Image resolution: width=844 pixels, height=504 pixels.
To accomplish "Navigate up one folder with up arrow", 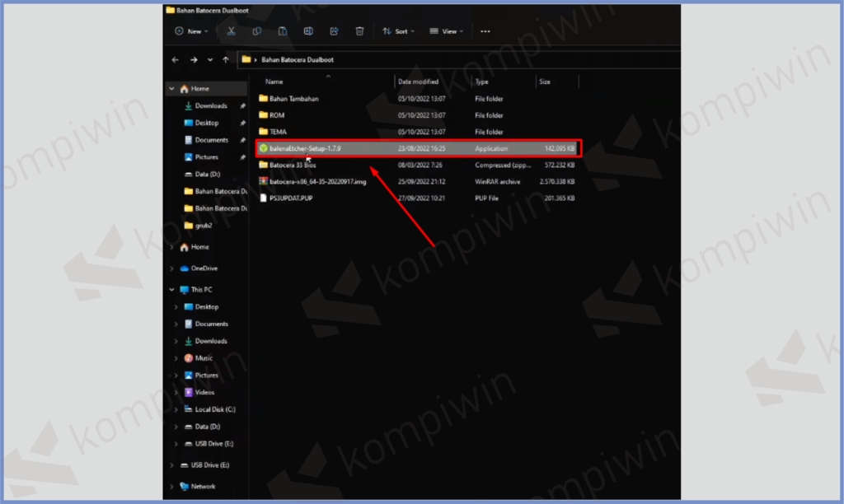I will click(226, 60).
